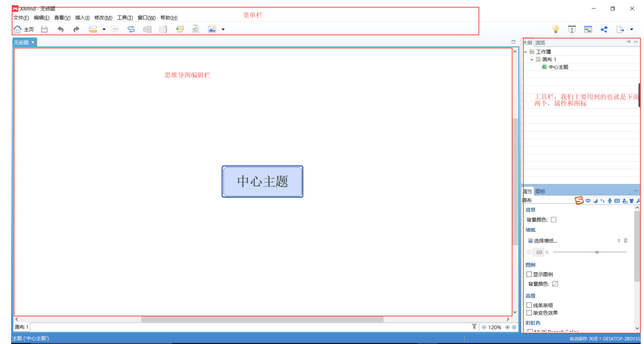Select the Undo toolbar icon
Image resolution: width=644 pixels, height=344 pixels.
[61, 29]
